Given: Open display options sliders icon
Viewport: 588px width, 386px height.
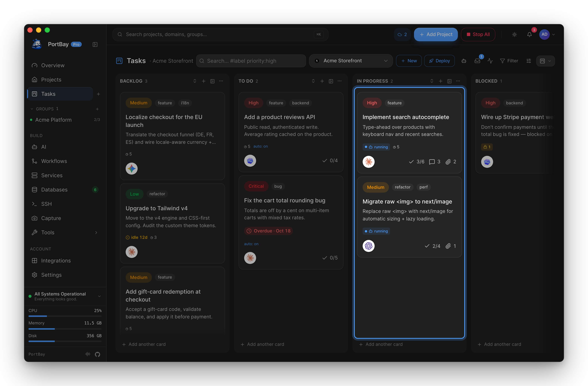Looking at the screenshot, I should click(x=529, y=61).
